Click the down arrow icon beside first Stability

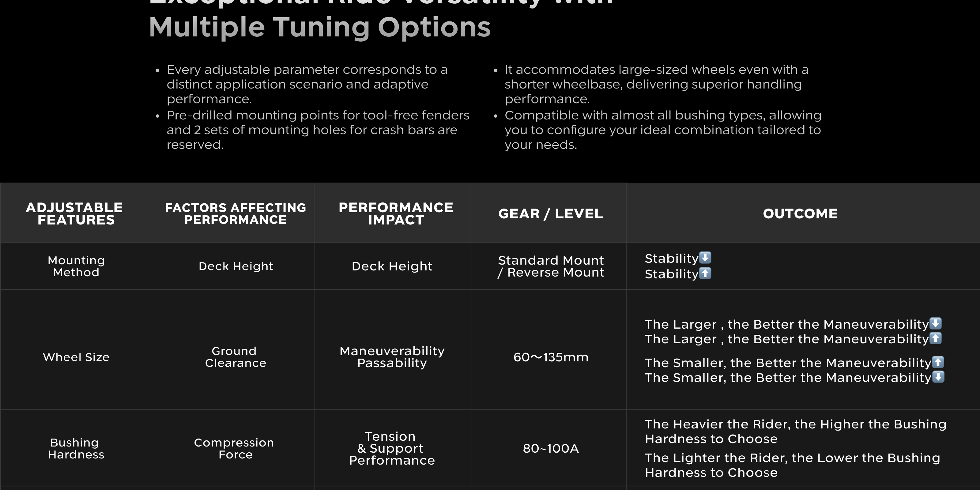pyautogui.click(x=705, y=258)
